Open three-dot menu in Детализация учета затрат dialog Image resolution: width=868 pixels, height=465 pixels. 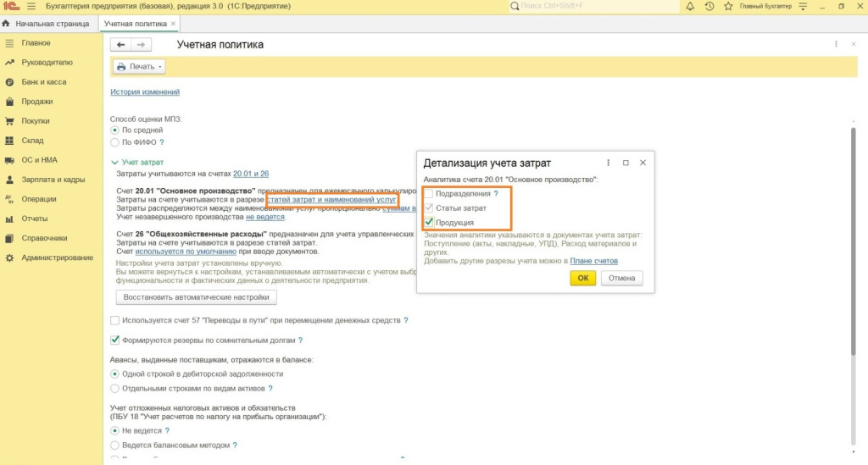click(x=609, y=162)
